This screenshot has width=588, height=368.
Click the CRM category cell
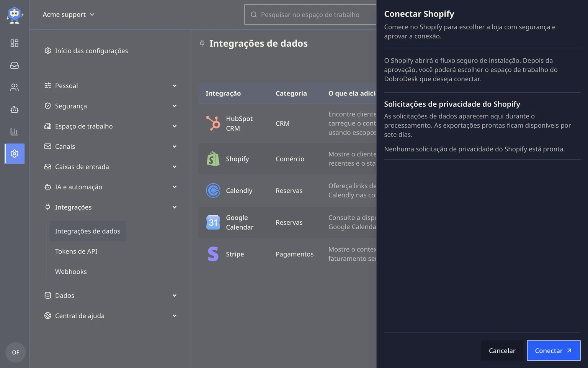pyautogui.click(x=283, y=123)
